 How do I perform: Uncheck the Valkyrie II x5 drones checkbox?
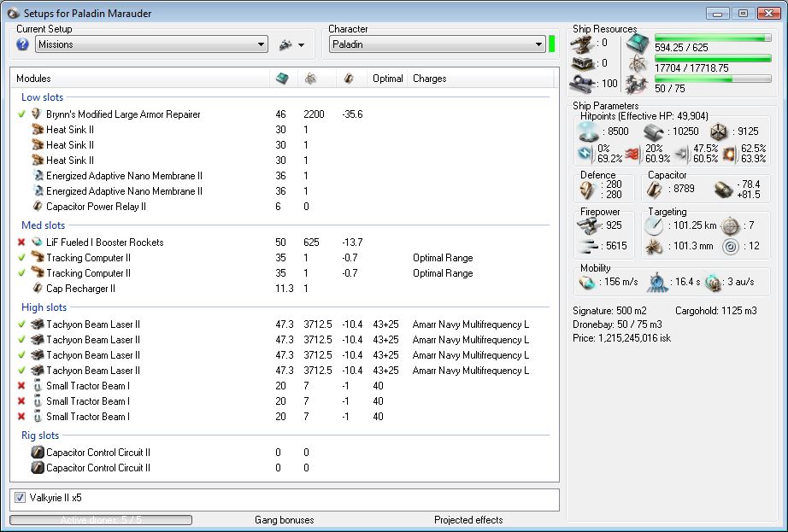tap(21, 497)
